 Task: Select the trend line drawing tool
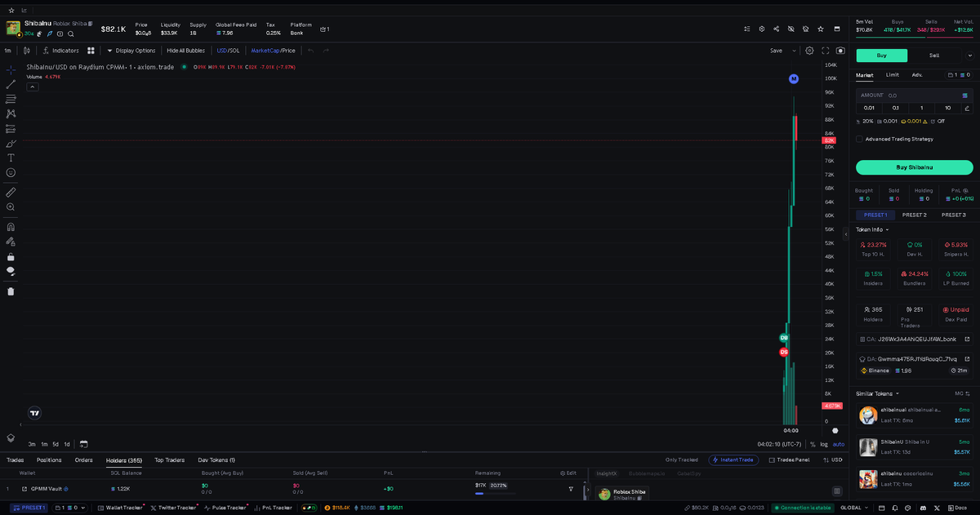[11, 84]
